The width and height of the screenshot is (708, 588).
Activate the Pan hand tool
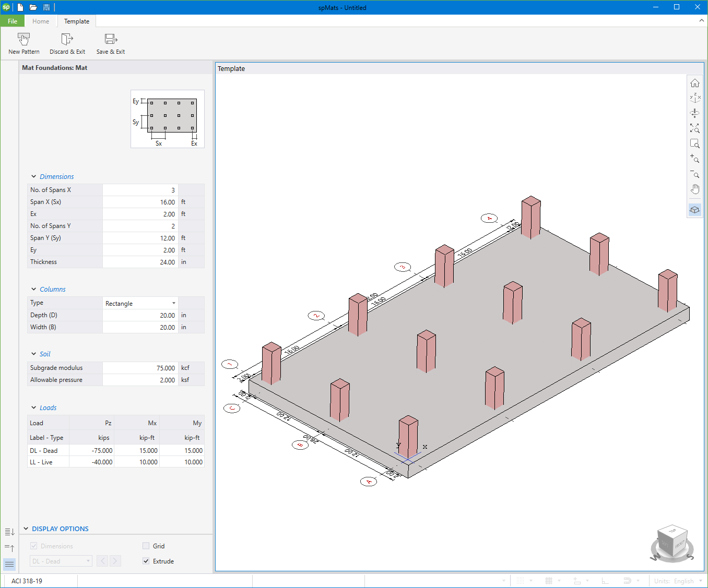tap(695, 188)
